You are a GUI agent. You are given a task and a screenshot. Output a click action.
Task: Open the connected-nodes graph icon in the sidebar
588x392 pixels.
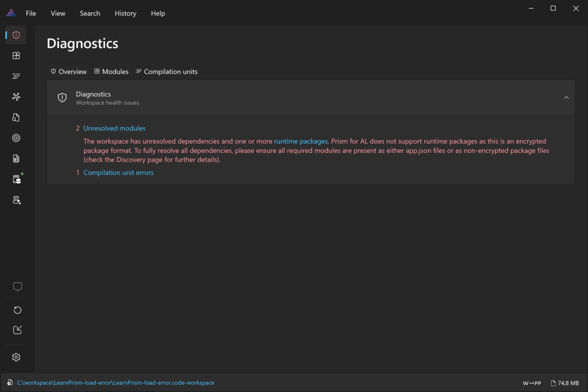coord(16,97)
